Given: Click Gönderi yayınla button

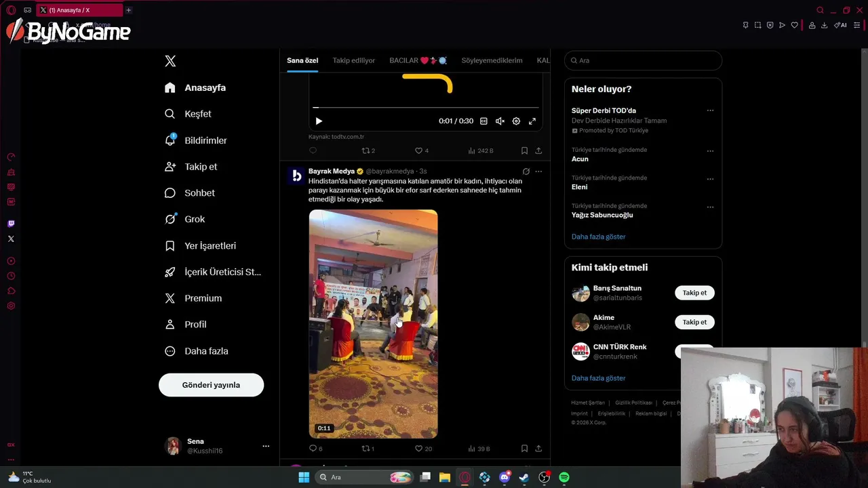Looking at the screenshot, I should (211, 385).
